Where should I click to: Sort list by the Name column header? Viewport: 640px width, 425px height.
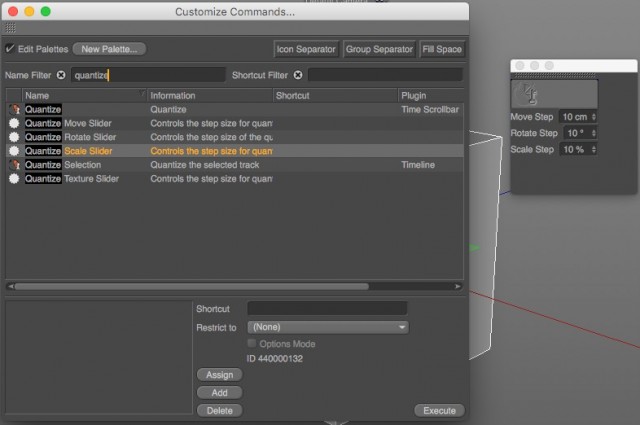(84, 96)
